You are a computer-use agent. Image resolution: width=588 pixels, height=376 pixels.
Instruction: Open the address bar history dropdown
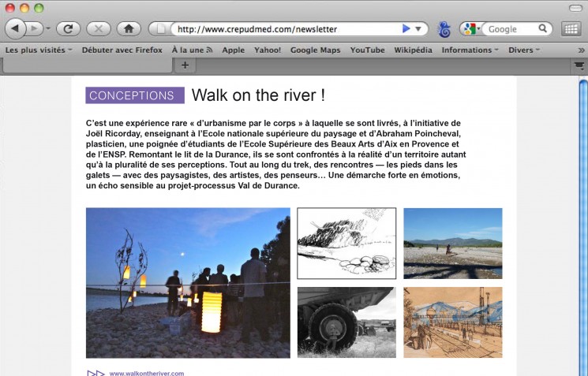click(418, 29)
